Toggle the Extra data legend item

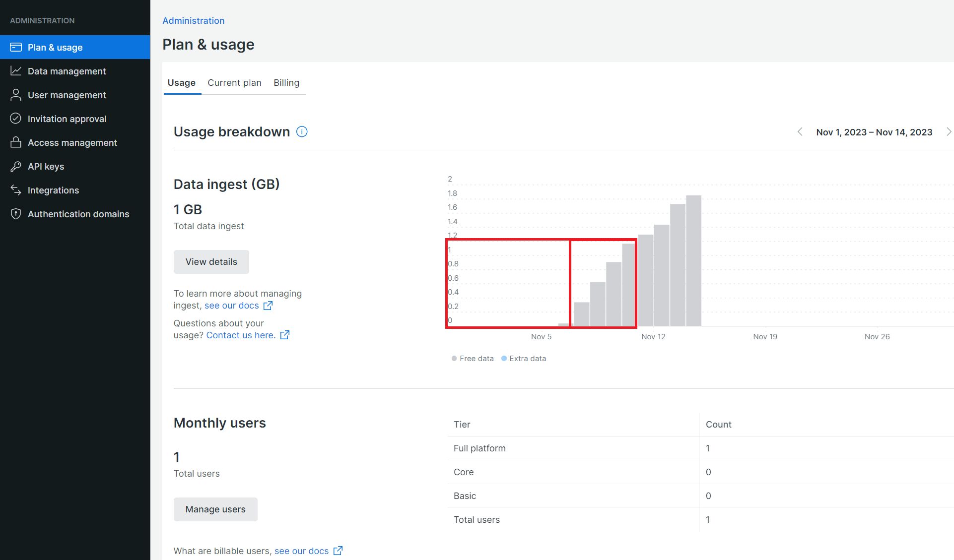coord(524,358)
